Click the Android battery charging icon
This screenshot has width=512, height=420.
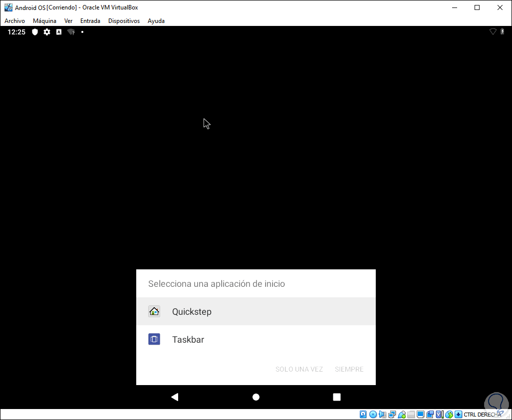point(503,31)
